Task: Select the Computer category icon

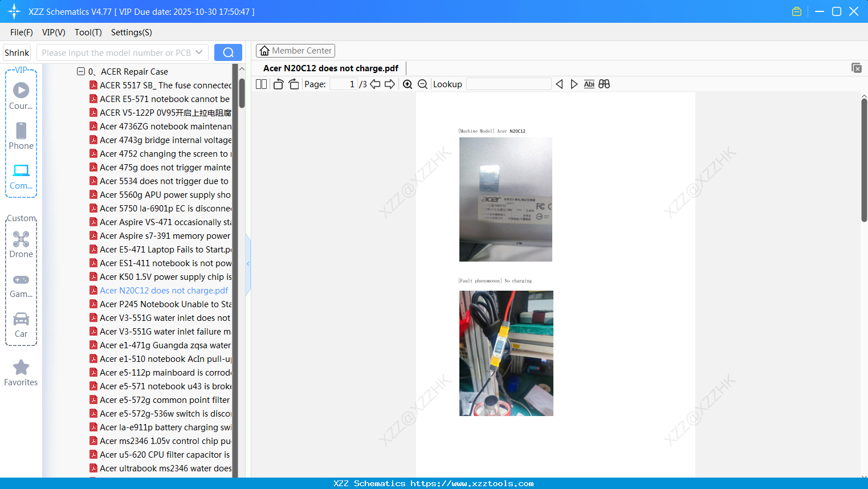Action: click(21, 176)
